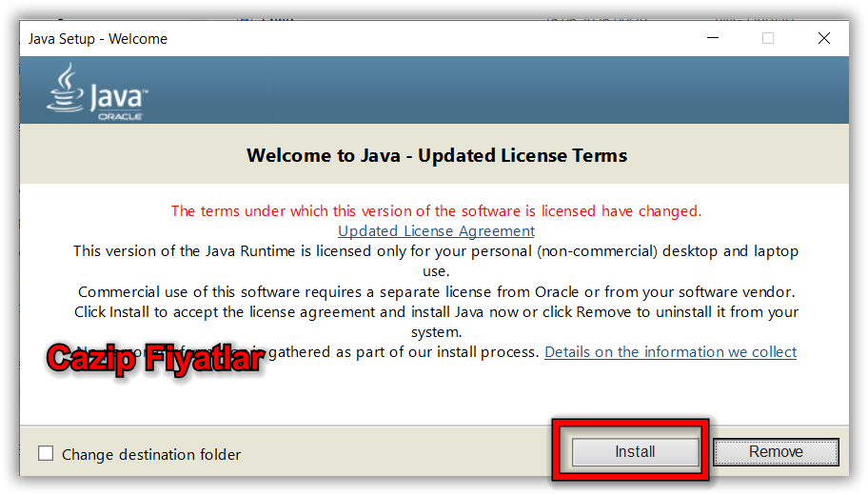Click the 'Commercial use of this software' sentence

[436, 292]
